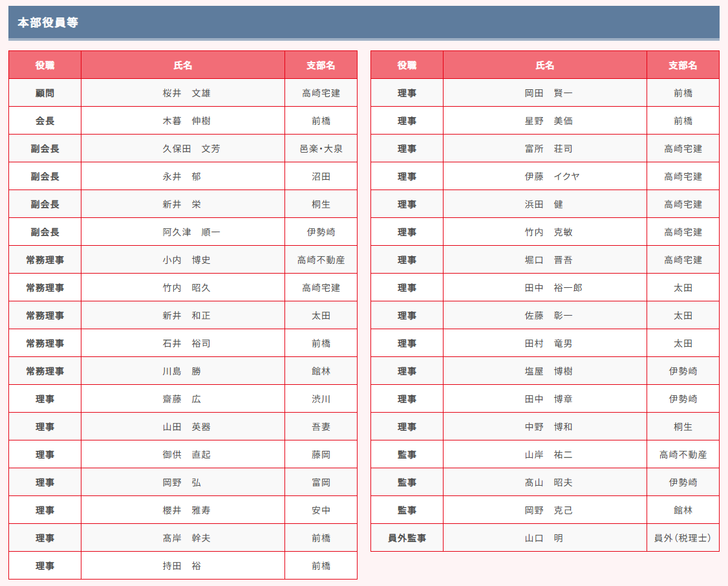Select the name 持田 裕 in last left row
The height and width of the screenshot is (586, 728).
click(182, 565)
